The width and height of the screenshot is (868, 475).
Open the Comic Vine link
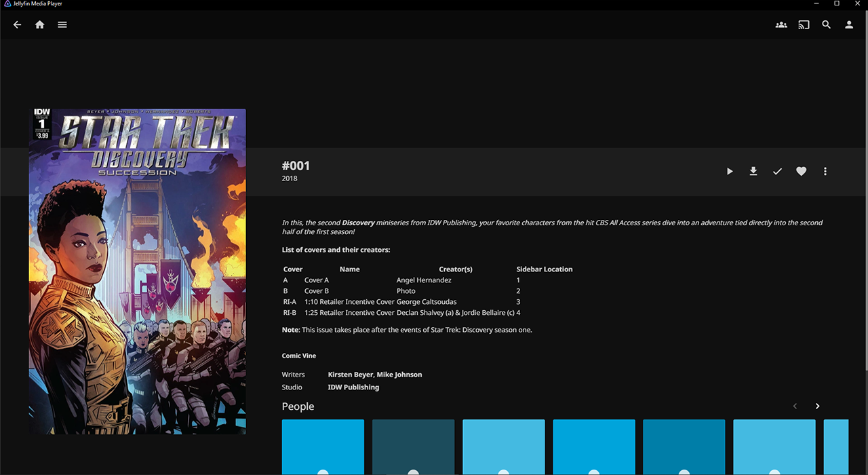pyautogui.click(x=299, y=356)
